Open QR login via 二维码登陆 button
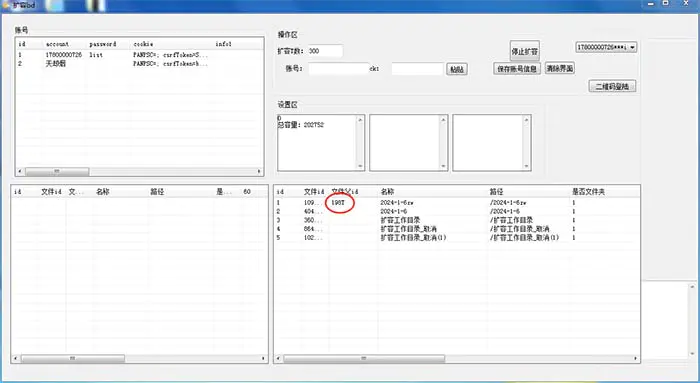700x383 pixels. (x=612, y=86)
